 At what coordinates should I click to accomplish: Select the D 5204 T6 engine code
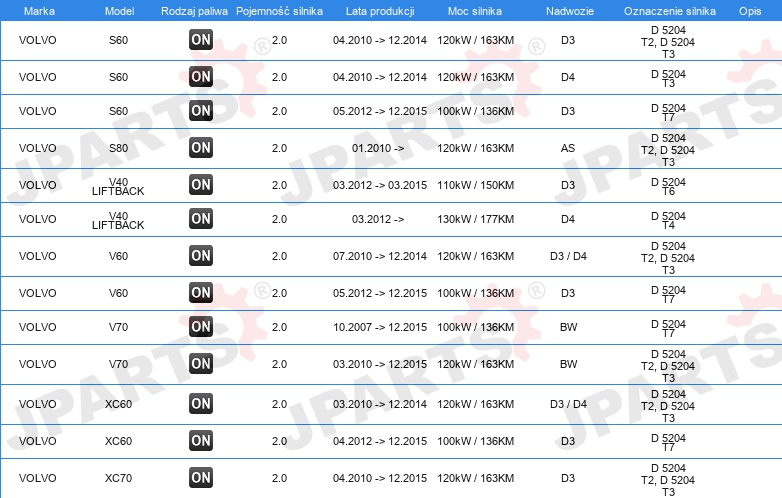(x=668, y=186)
